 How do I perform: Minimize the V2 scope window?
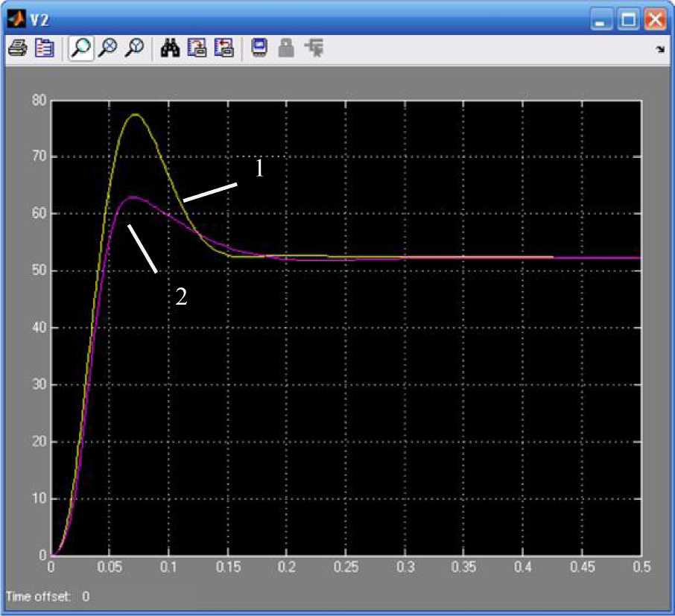[601, 20]
